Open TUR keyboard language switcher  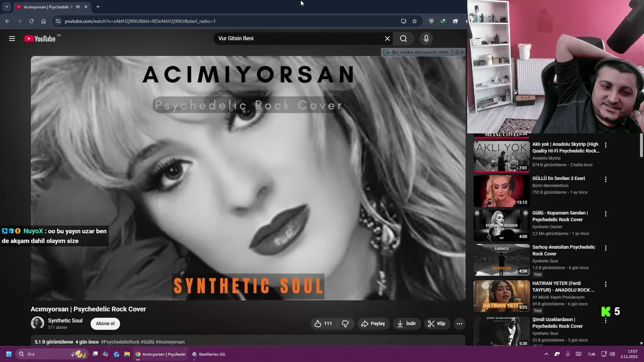[x=591, y=354]
